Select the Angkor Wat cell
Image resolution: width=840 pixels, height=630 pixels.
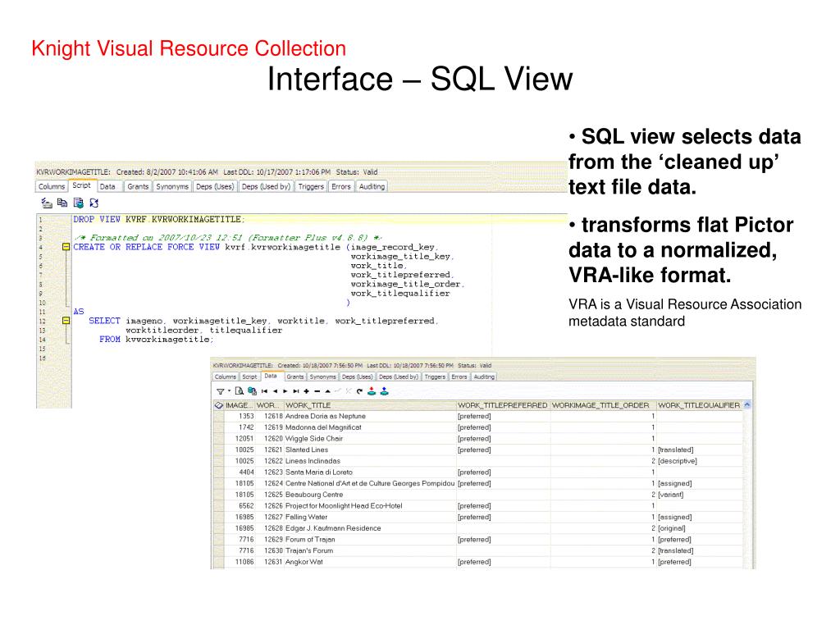pyautogui.click(x=370, y=563)
